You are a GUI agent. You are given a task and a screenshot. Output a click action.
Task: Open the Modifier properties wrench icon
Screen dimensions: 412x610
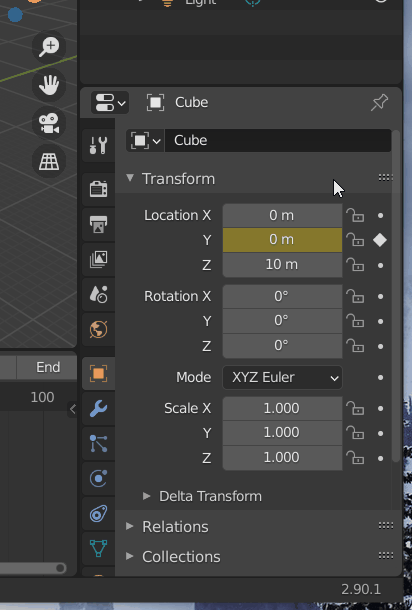98,408
